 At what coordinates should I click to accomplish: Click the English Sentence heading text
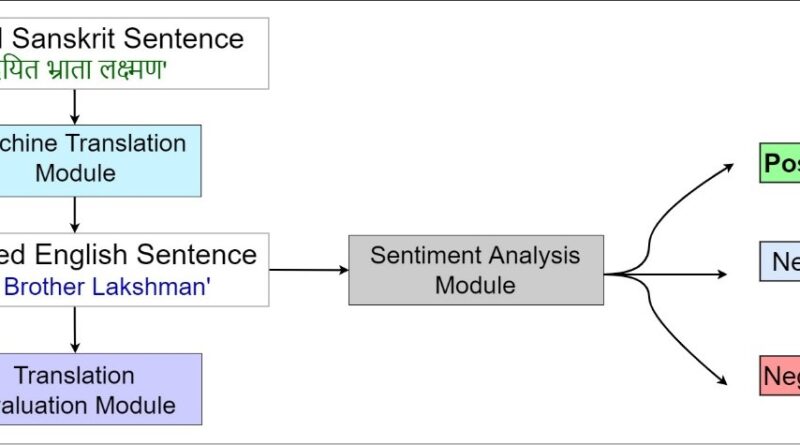click(128, 254)
